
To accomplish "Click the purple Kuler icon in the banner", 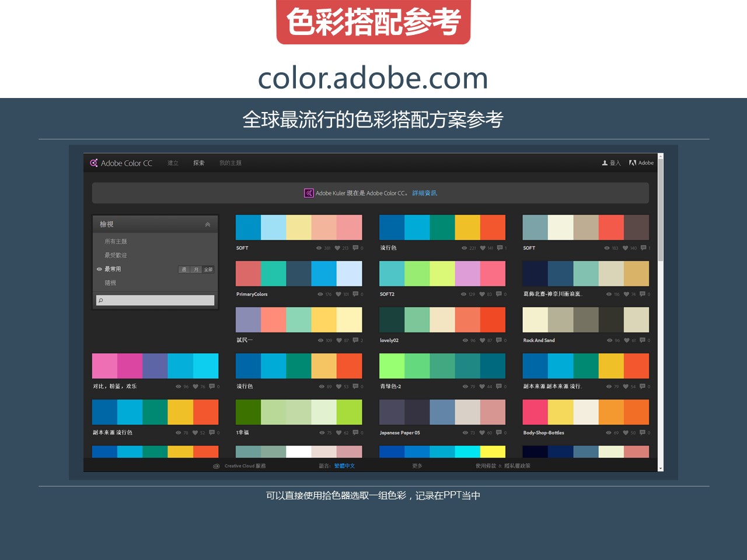I will point(309,193).
